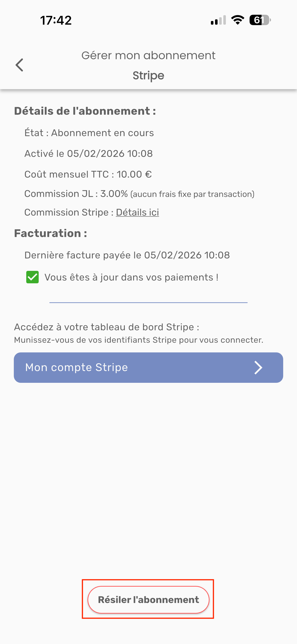Tap the Vous êtes à jour message

[131, 277]
